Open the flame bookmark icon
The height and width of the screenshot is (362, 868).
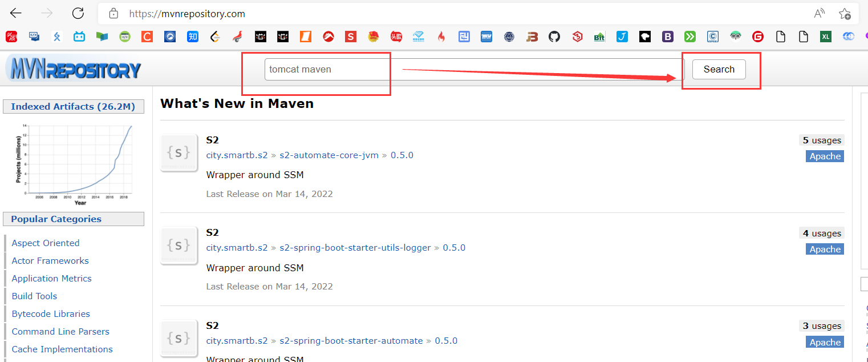441,37
